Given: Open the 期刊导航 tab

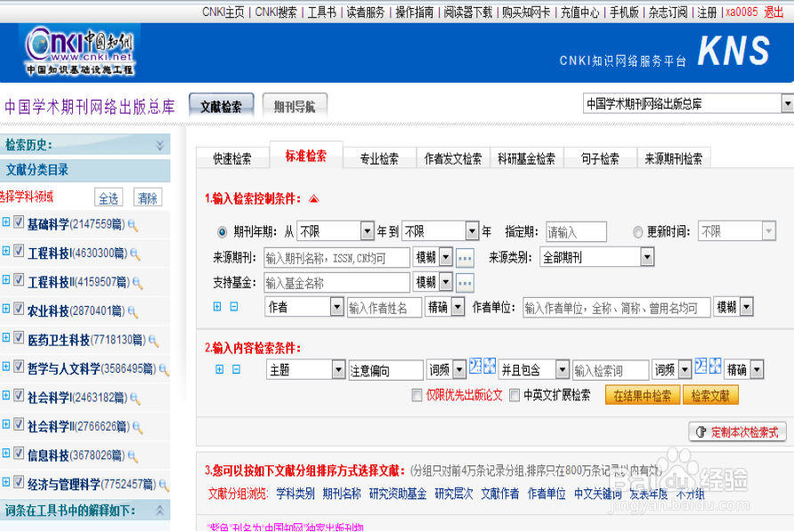Looking at the screenshot, I should pos(295,106).
